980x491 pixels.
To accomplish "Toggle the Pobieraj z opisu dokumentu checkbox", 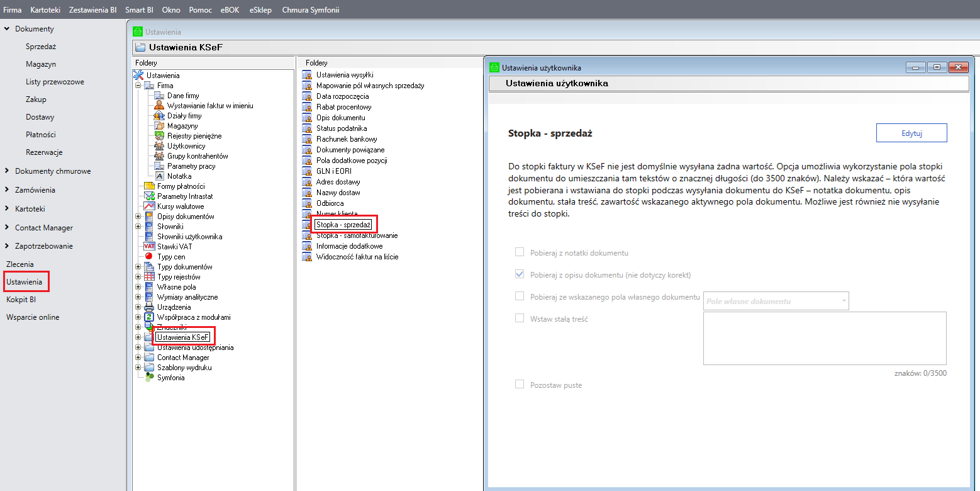I will (x=520, y=274).
